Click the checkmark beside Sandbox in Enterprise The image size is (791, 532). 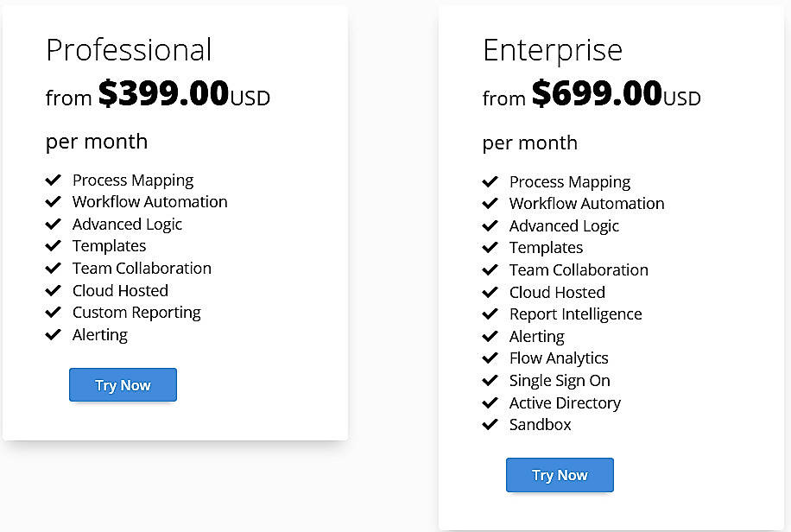(x=490, y=424)
